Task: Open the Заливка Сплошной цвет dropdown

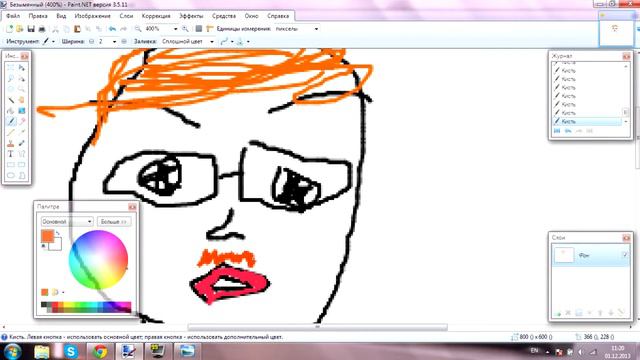Action: pos(212,42)
